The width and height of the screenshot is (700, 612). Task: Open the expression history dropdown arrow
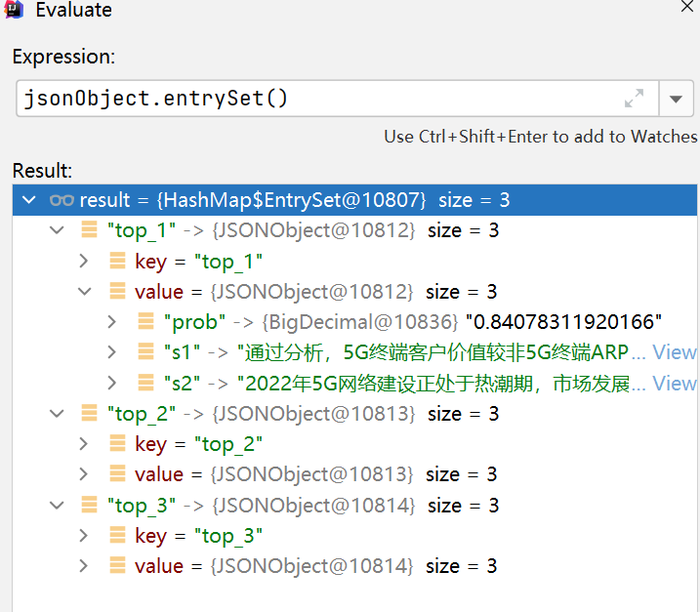[676, 99]
